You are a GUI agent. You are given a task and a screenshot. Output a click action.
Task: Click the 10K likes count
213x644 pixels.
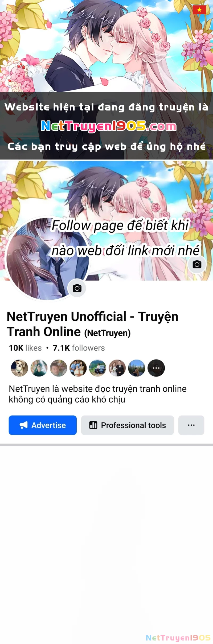coord(25,348)
